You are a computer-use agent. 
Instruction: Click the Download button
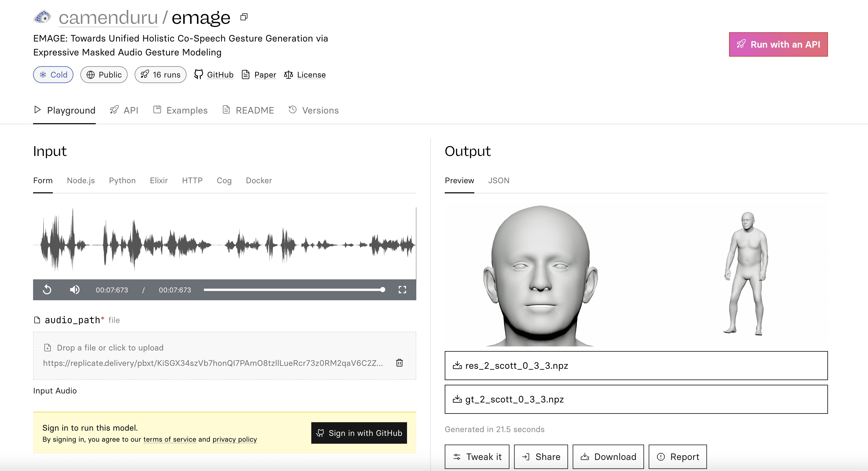(608, 457)
